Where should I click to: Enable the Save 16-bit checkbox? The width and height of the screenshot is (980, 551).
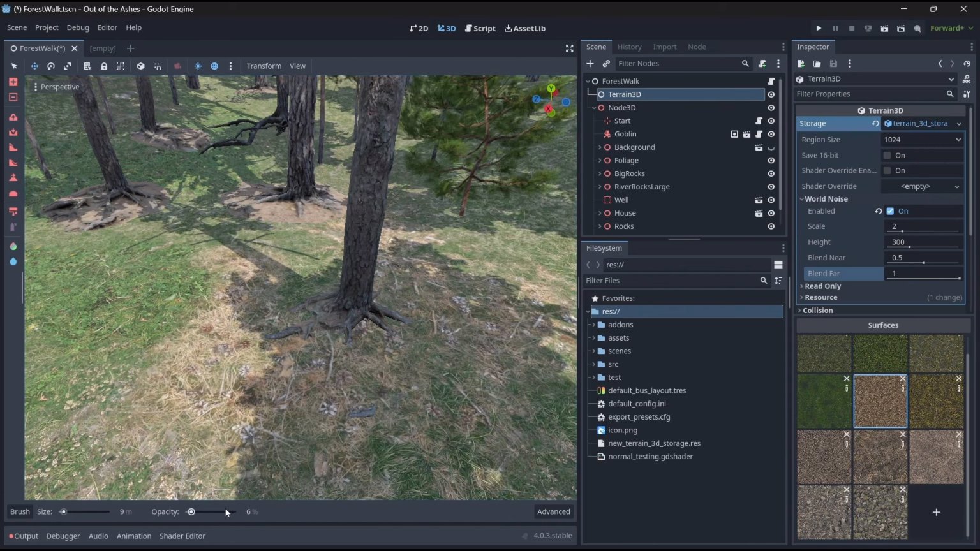point(887,156)
